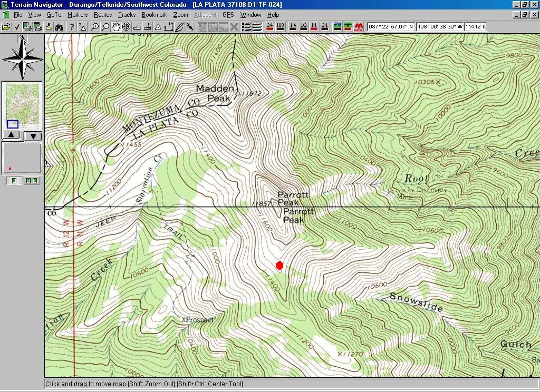Open the GPS menu
The image size is (540, 392).
coord(228,15)
